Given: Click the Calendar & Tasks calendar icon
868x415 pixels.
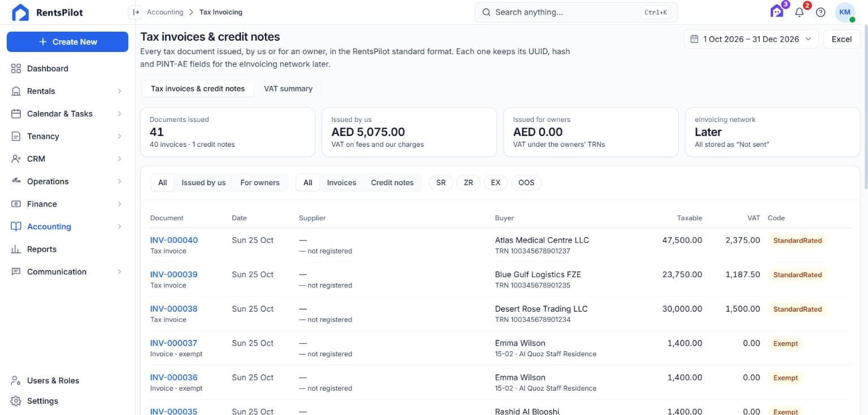Looking at the screenshot, I should pyautogui.click(x=16, y=113).
